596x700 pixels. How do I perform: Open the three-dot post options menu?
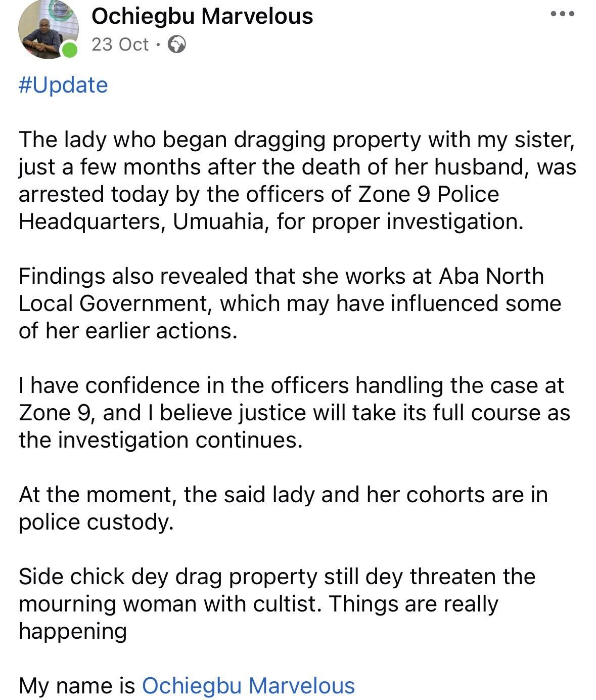pyautogui.click(x=562, y=14)
